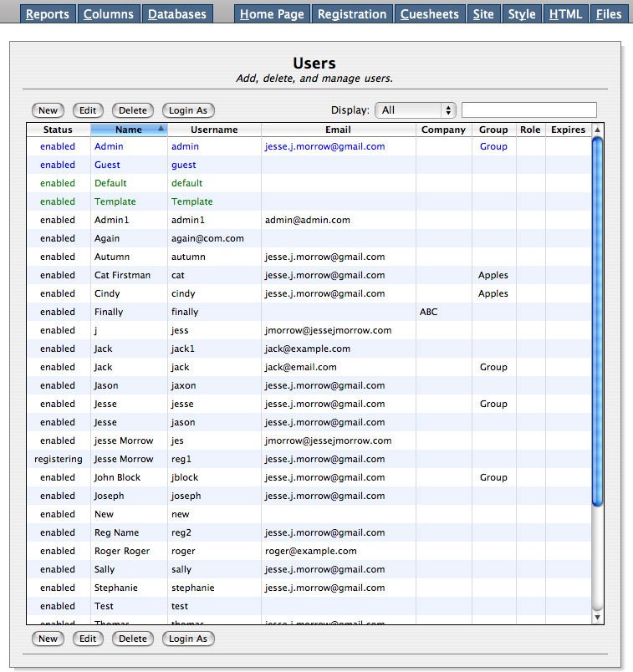Open the Reports tab
Screen dimensions: 633x672
point(48,14)
